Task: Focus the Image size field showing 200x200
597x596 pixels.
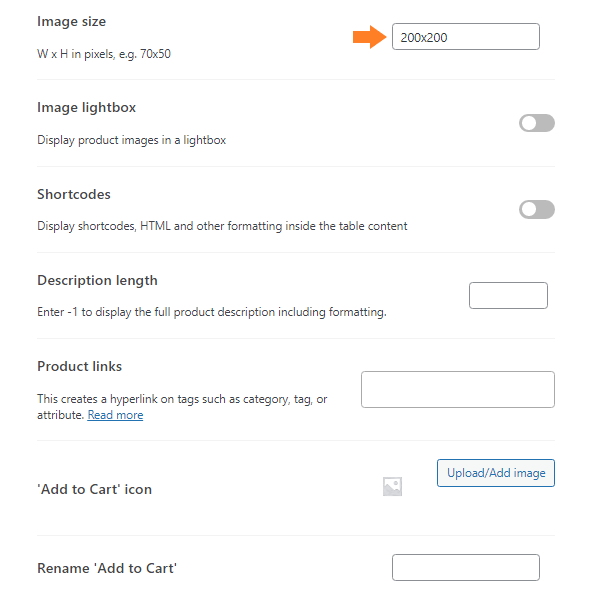Action: click(466, 37)
